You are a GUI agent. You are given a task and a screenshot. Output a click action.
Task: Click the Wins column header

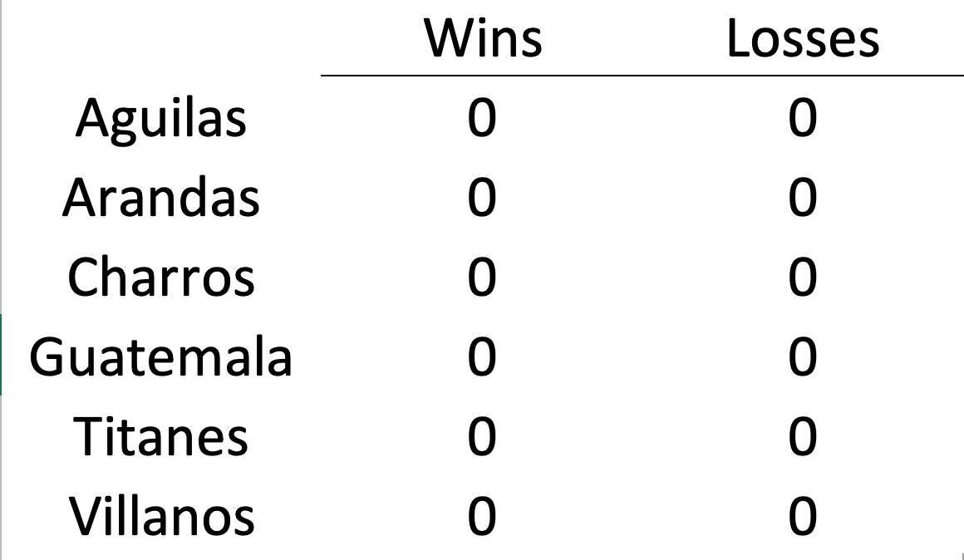point(482,39)
